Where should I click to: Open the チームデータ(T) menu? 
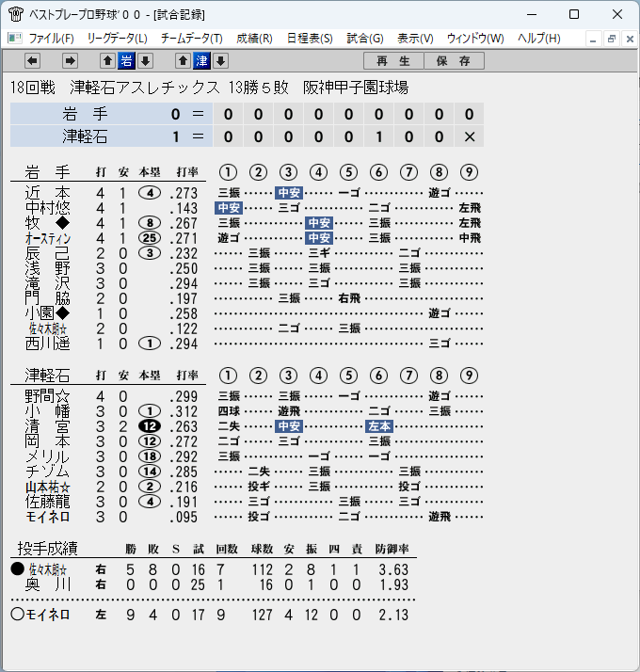tap(192, 39)
